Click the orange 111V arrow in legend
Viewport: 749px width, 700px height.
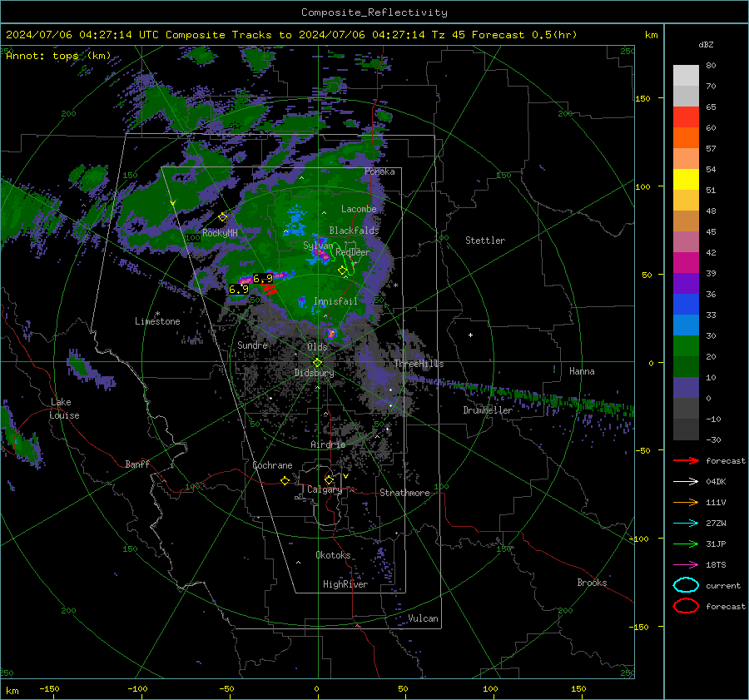tap(686, 502)
